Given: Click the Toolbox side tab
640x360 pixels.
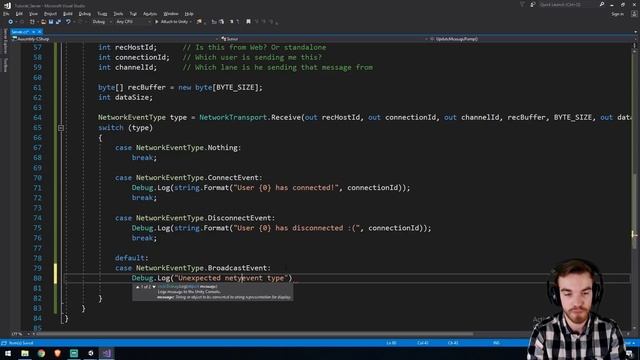Looking at the screenshot, I should click(5, 65).
